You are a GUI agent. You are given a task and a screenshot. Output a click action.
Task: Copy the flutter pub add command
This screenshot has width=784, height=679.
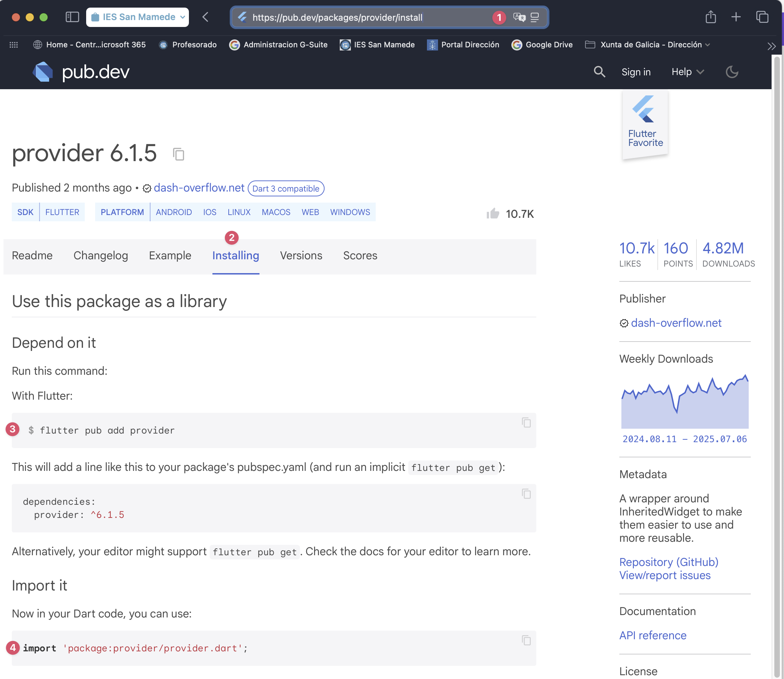pyautogui.click(x=526, y=422)
